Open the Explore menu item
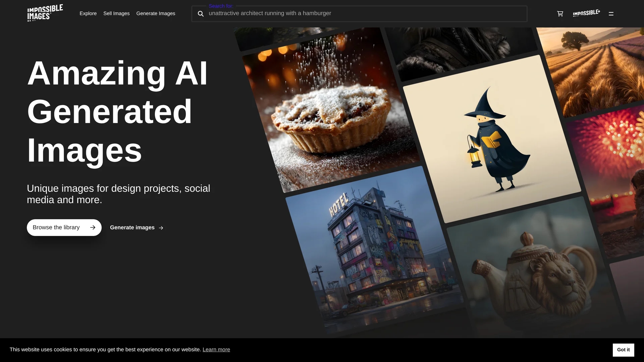Viewport: 644px width, 362px height. pos(88,13)
